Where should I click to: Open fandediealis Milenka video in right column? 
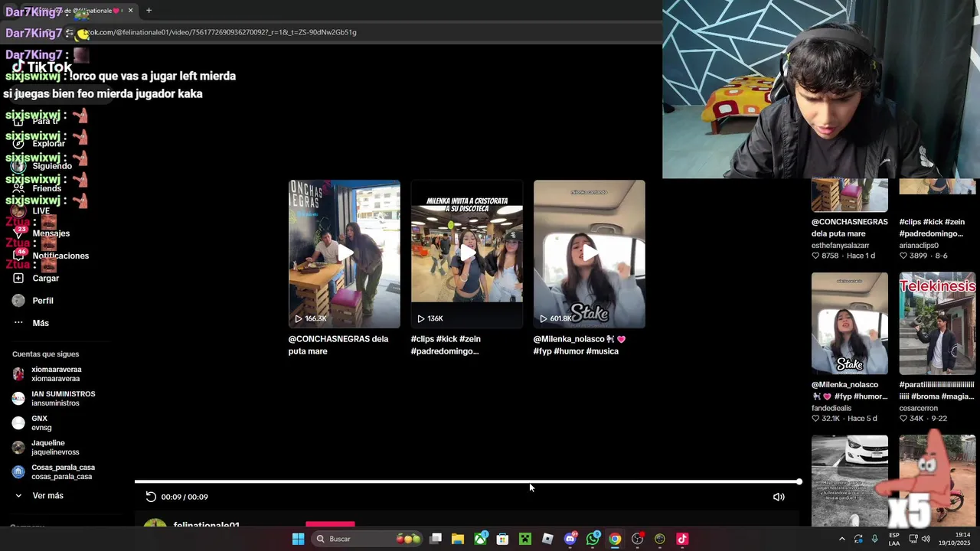click(850, 323)
